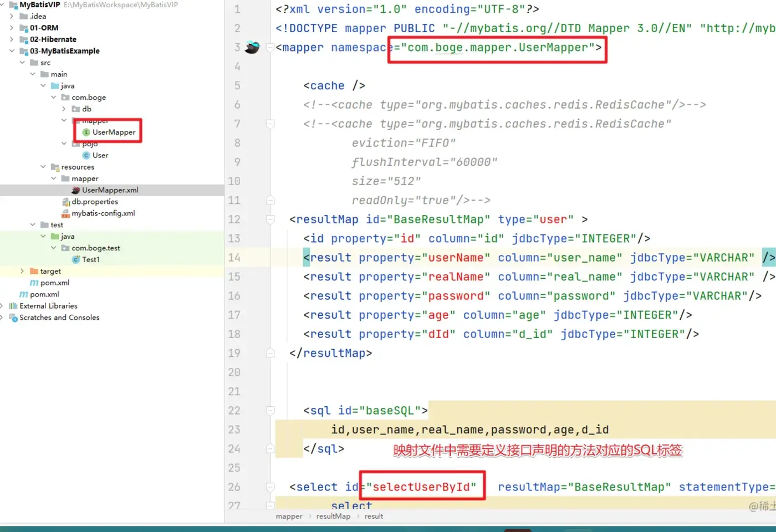This screenshot has height=532, width=776.
Task: Click the green java test folder icon
Action: tap(55, 237)
